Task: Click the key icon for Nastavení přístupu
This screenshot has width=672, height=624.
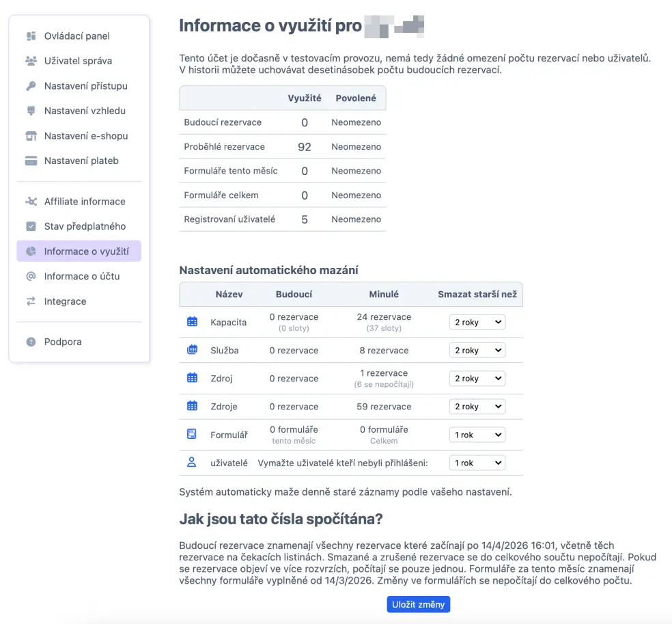Action: [x=31, y=86]
